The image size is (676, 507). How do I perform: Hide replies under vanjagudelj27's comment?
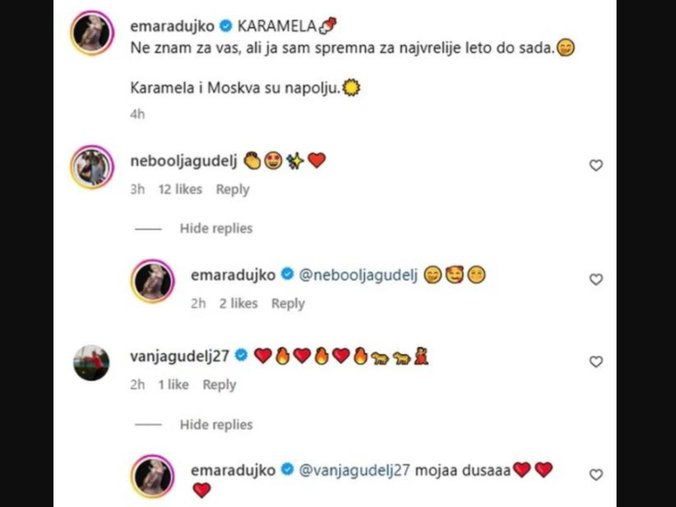tap(216, 425)
